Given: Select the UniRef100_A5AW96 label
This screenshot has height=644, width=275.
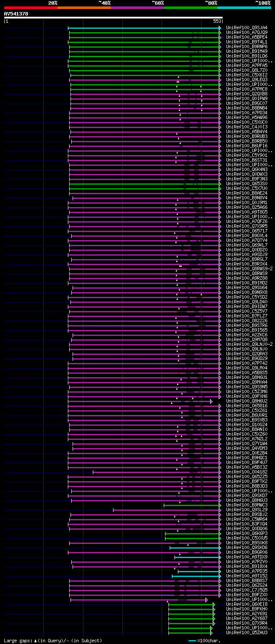Looking at the screenshot, I should point(247,117).
